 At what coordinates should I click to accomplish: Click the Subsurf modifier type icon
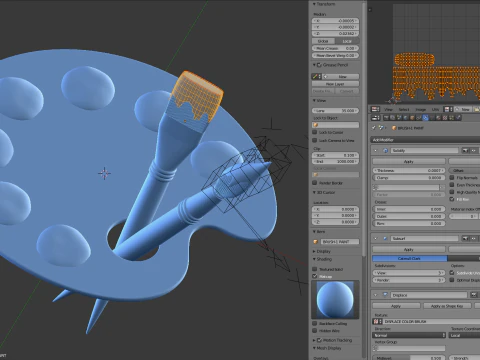pyautogui.click(x=386, y=239)
